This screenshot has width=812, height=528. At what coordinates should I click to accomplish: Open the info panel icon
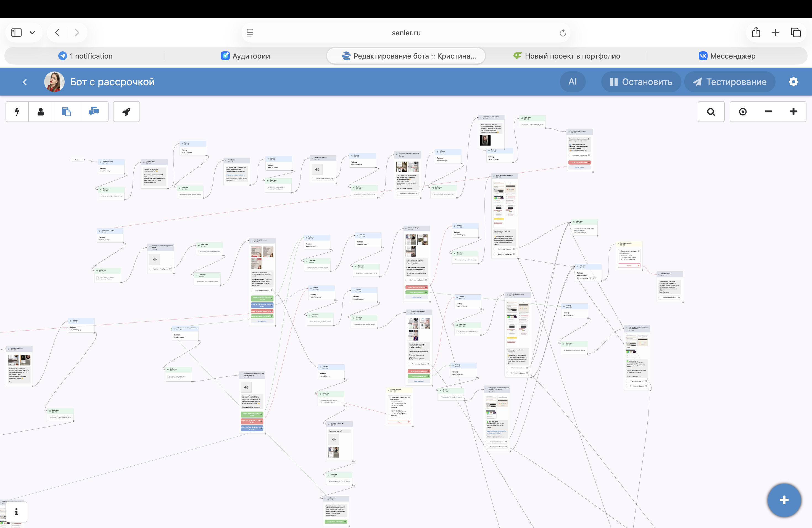[16, 512]
